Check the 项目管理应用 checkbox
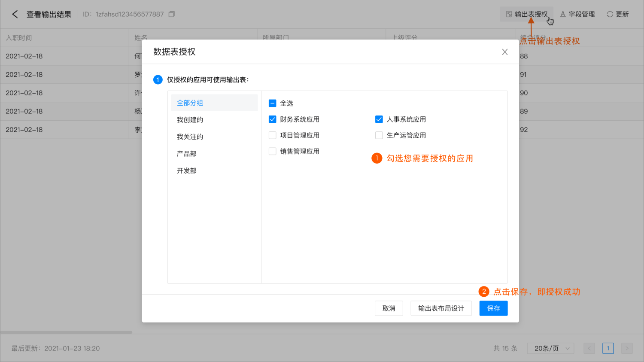 pyautogui.click(x=272, y=135)
